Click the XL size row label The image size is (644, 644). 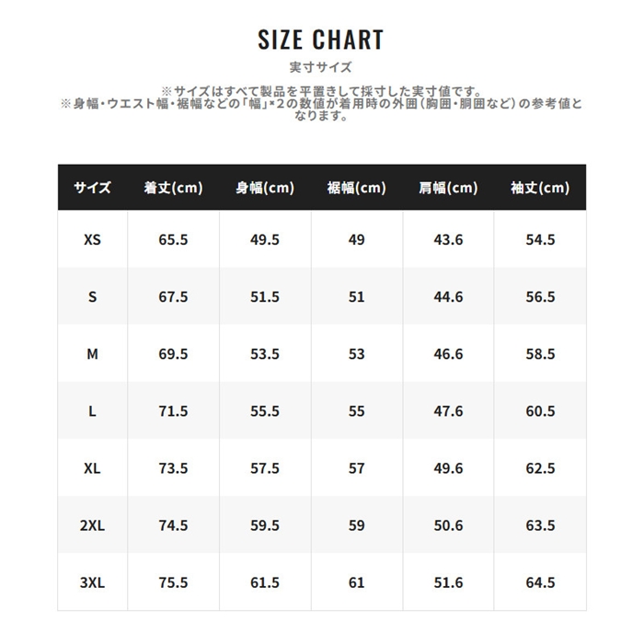pos(92,467)
